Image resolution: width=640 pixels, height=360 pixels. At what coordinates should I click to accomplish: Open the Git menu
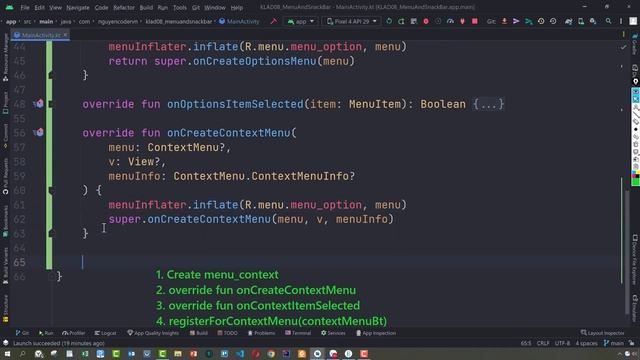point(196,7)
